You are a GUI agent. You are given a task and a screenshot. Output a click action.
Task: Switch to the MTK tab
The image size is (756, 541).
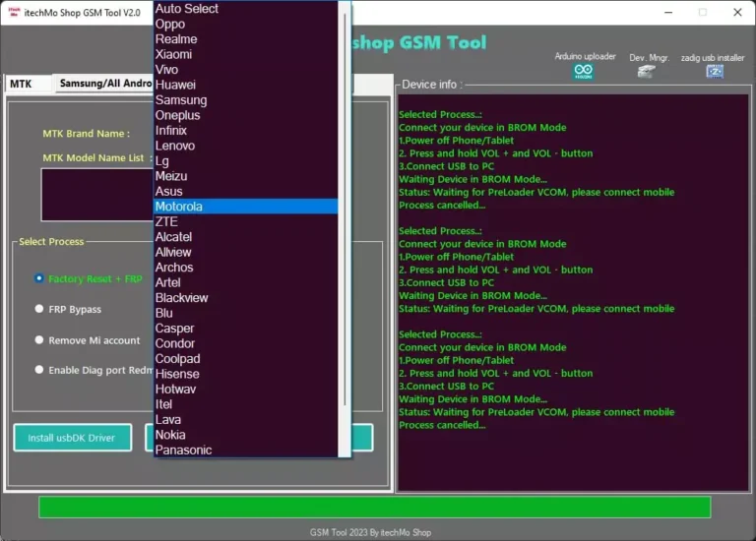pyautogui.click(x=22, y=84)
